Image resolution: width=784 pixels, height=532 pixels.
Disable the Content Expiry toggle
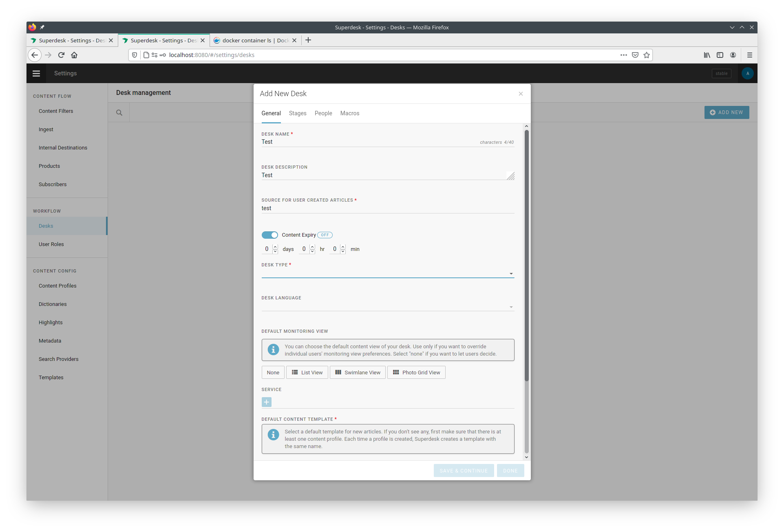269,235
